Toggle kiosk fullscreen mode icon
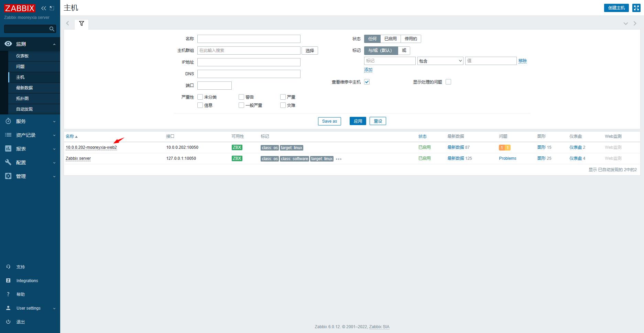 [x=636, y=8]
